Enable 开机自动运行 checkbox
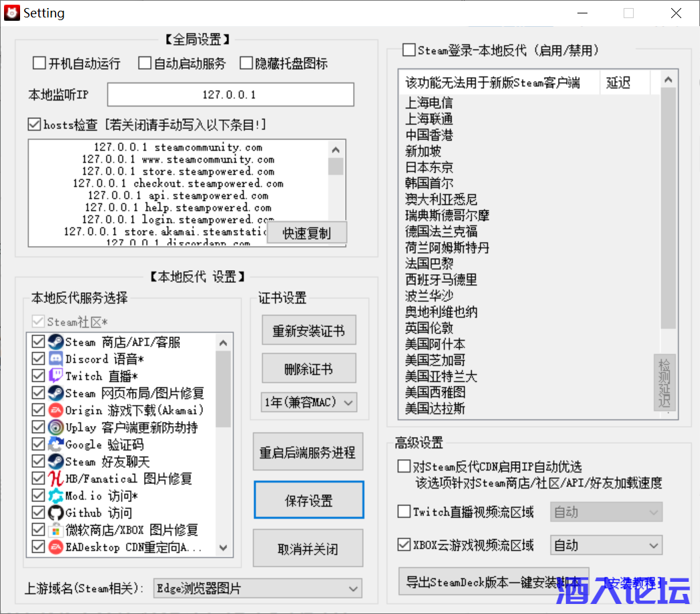Viewport: 700px width, 614px height. (x=39, y=63)
